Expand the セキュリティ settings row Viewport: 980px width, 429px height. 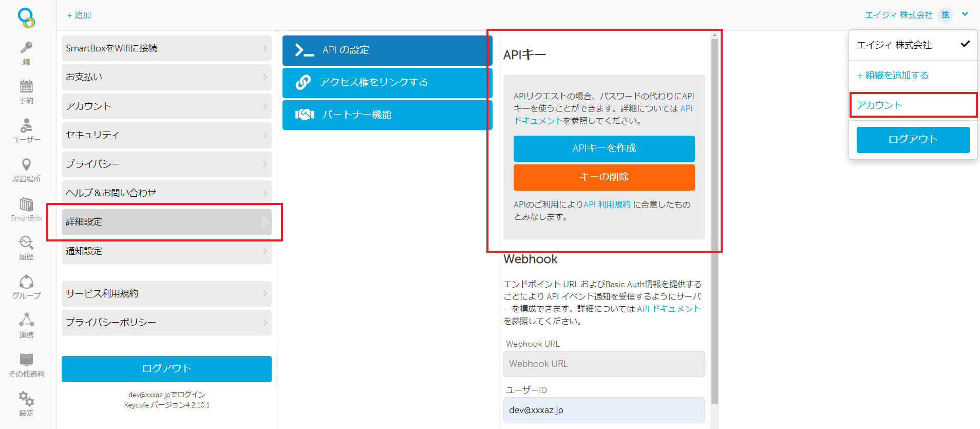tap(166, 135)
